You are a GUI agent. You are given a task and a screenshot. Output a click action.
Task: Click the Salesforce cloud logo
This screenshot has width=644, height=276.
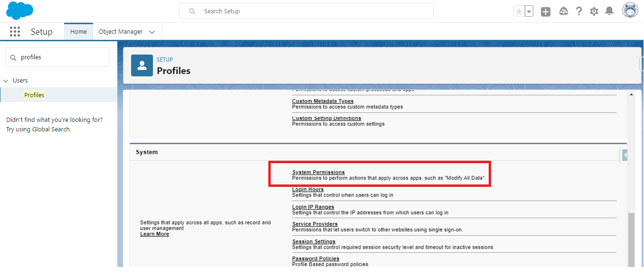click(x=20, y=10)
